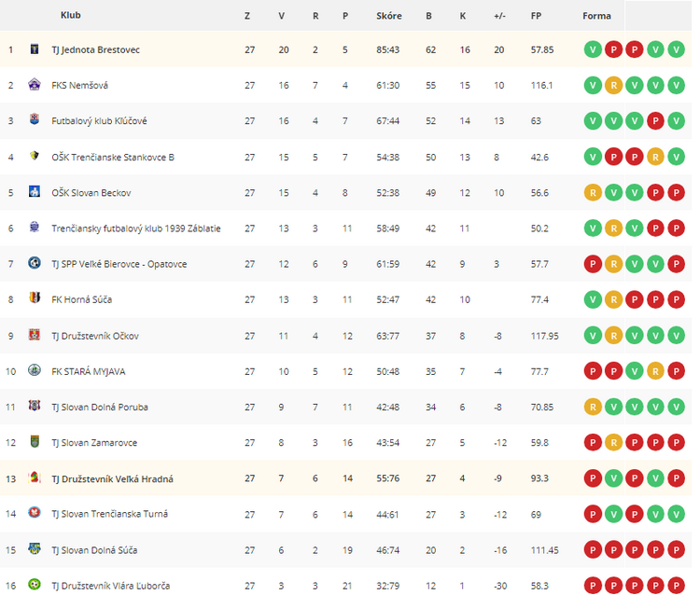Click the TJ Slovan Zamarovce crest icon

(35, 441)
